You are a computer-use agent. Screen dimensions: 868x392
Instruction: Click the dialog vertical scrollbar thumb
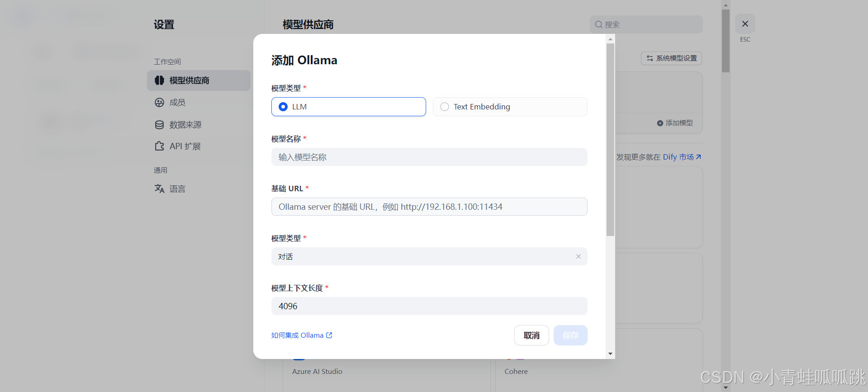610,140
